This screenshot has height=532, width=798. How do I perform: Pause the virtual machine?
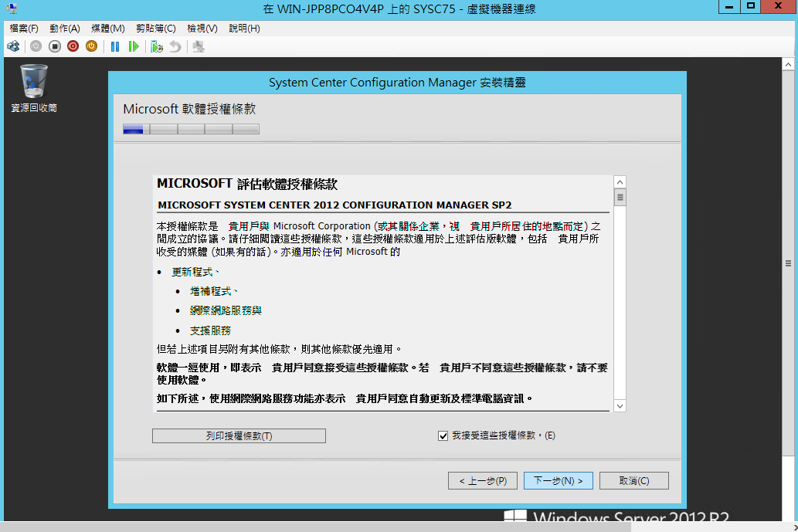click(x=115, y=47)
